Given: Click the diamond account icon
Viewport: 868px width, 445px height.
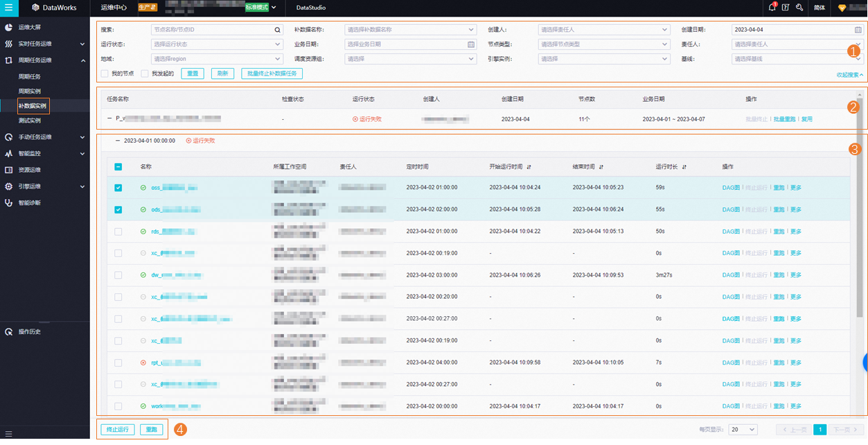Looking at the screenshot, I should point(842,8).
